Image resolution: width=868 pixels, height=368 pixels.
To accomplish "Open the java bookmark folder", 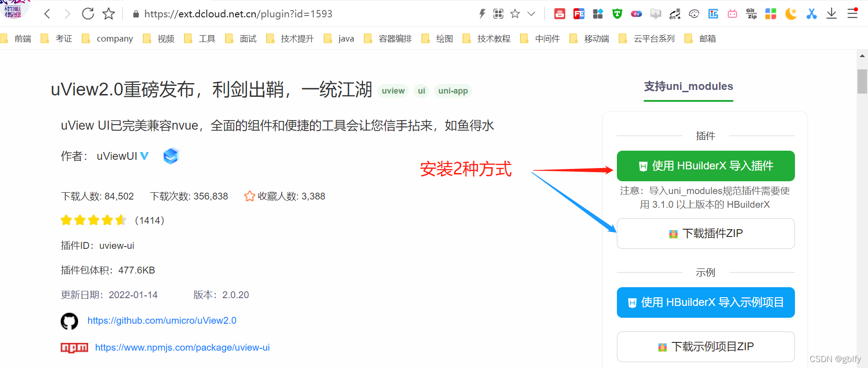I will coord(339,39).
